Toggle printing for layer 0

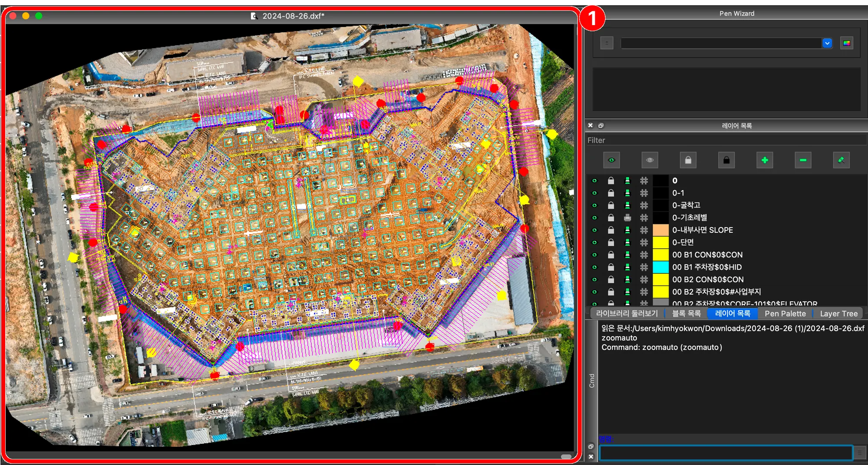[x=627, y=181]
